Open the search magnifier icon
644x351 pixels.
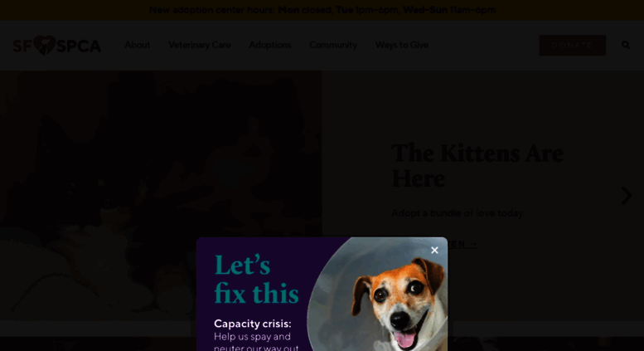click(626, 45)
